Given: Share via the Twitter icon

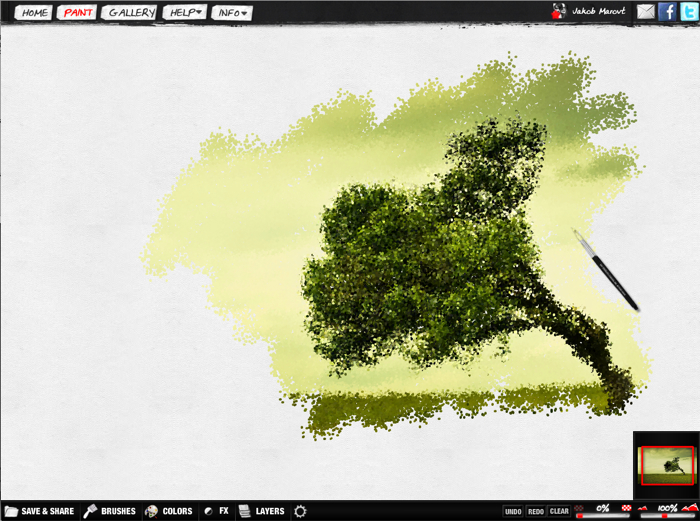Looking at the screenshot, I should (688, 12).
